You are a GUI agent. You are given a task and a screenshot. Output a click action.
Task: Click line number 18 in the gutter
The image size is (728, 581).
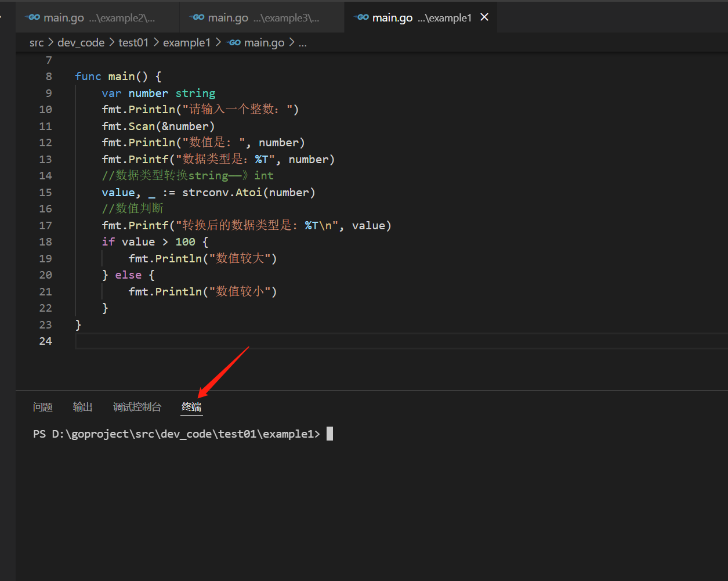(46, 242)
